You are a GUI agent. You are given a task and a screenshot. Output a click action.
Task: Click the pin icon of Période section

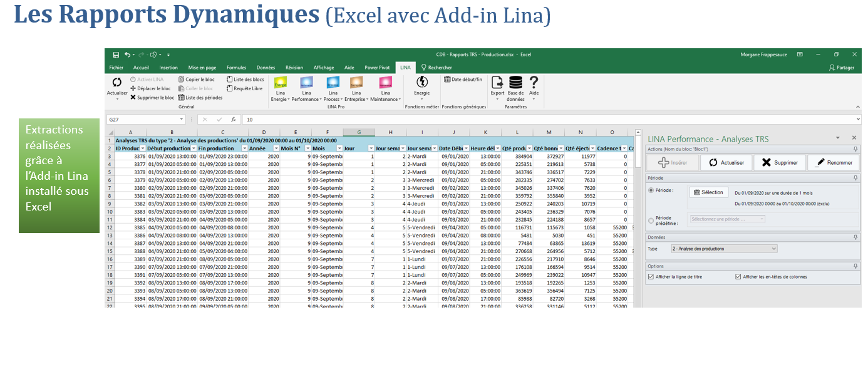click(x=855, y=179)
